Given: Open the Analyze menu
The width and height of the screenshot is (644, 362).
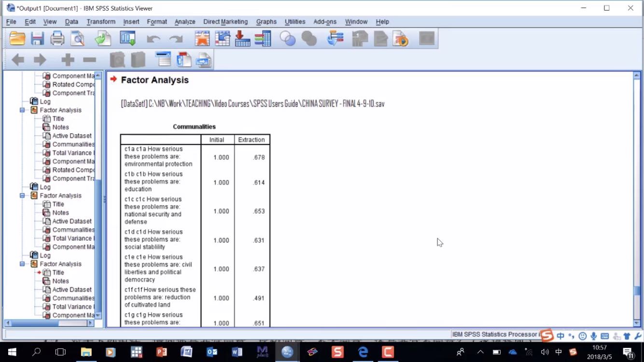Looking at the screenshot, I should click(x=185, y=22).
